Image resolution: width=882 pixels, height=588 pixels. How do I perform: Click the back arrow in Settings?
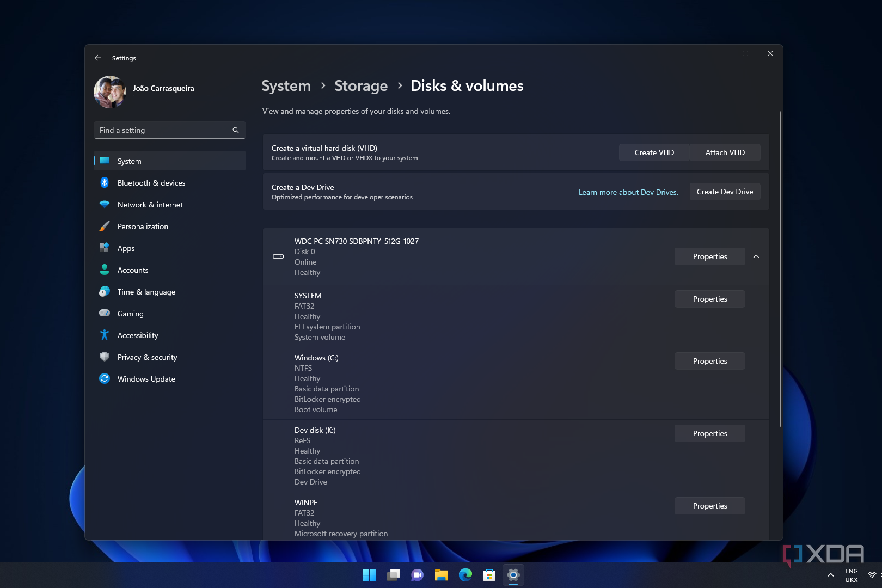[98, 58]
